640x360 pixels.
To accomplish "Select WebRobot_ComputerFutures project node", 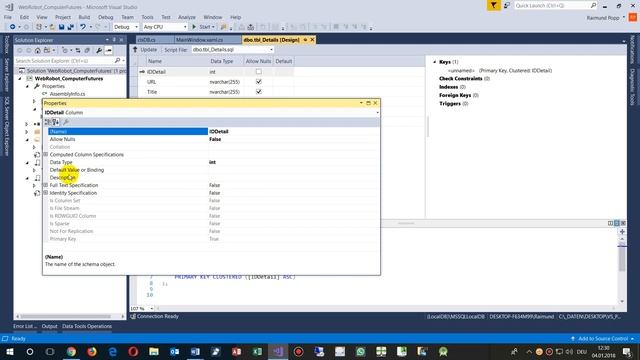I will 69,78.
